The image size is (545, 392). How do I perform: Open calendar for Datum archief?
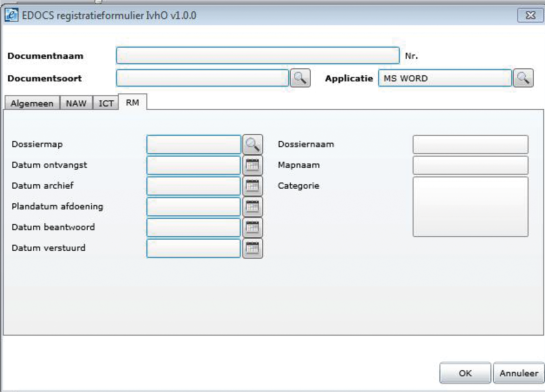click(253, 186)
